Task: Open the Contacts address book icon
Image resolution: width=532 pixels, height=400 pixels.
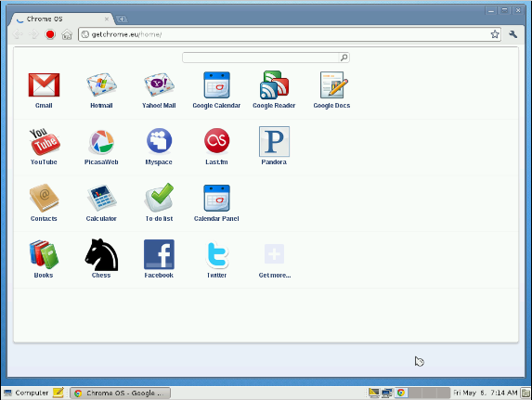Action: click(x=45, y=198)
